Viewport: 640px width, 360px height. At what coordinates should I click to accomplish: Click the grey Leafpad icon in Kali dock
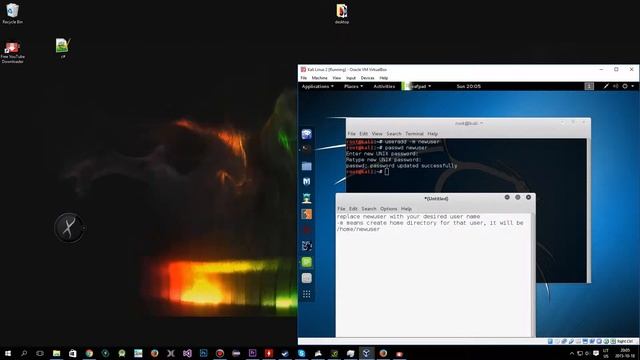point(307,278)
